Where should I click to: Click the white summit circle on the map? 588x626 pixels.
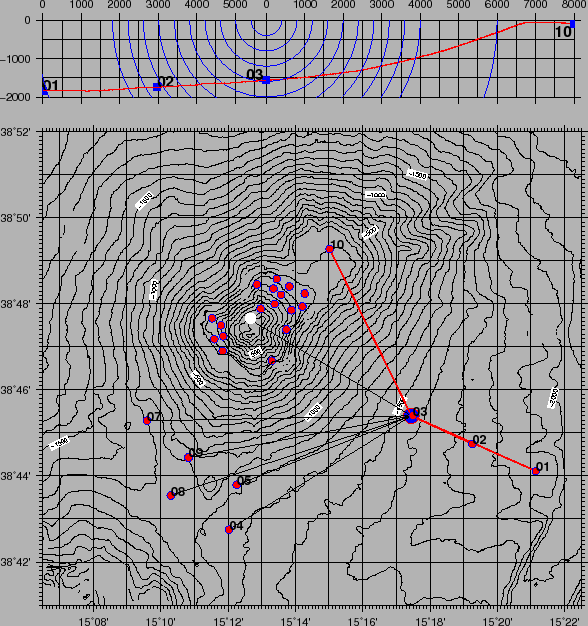coord(250,318)
